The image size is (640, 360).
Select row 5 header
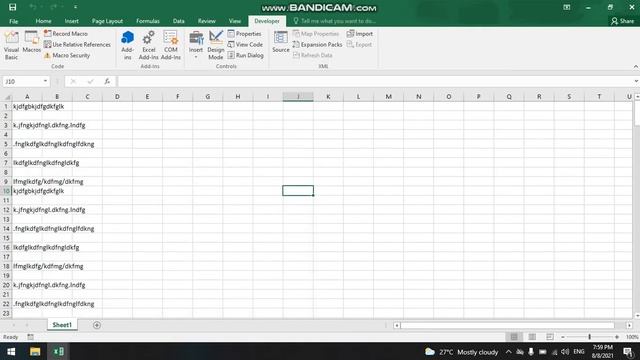6,144
